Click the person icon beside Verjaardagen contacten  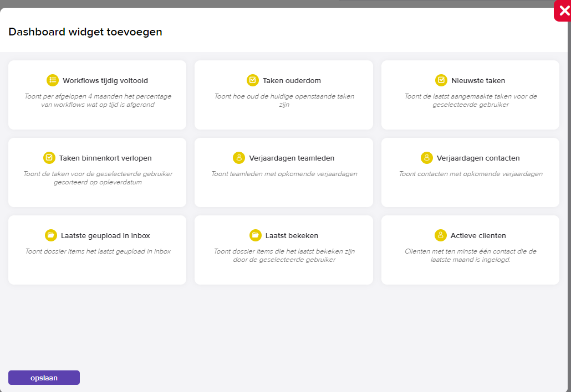click(x=427, y=158)
